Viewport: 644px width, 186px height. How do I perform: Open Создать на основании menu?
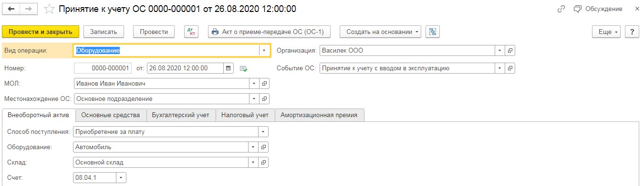pyautogui.click(x=380, y=32)
